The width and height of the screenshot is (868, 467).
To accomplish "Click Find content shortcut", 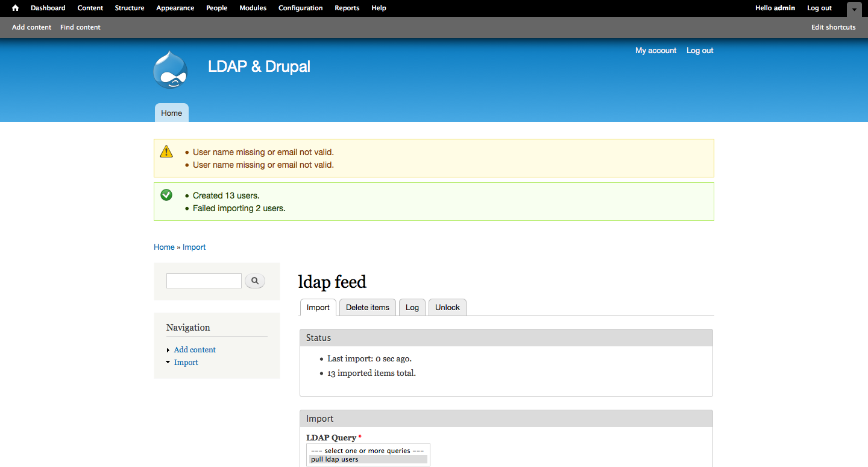I will (80, 27).
